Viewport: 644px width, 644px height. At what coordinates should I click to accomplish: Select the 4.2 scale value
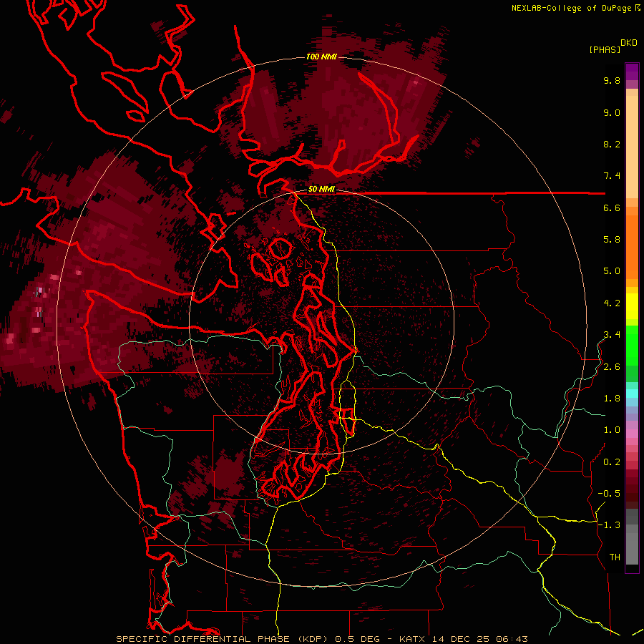[612, 303]
